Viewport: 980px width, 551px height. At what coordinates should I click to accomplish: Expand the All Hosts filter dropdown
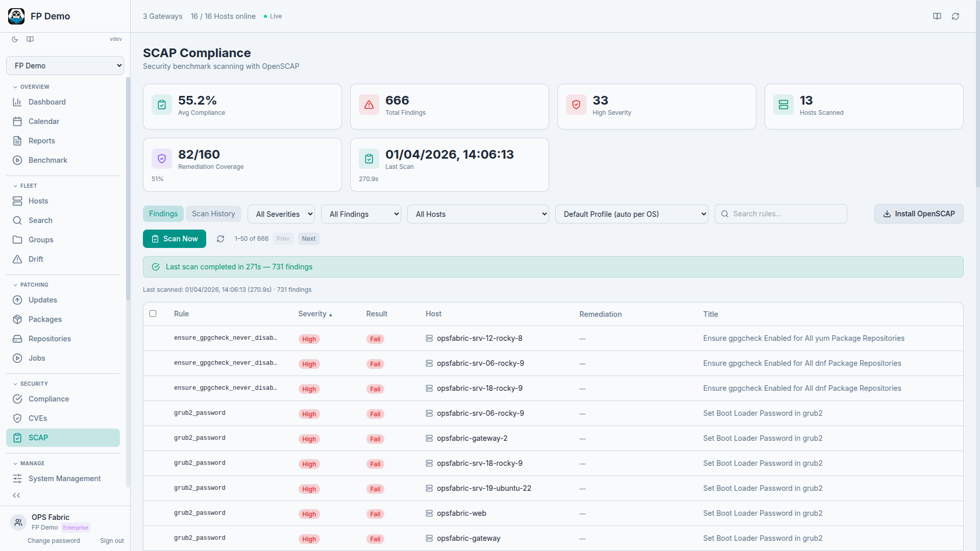[478, 214]
